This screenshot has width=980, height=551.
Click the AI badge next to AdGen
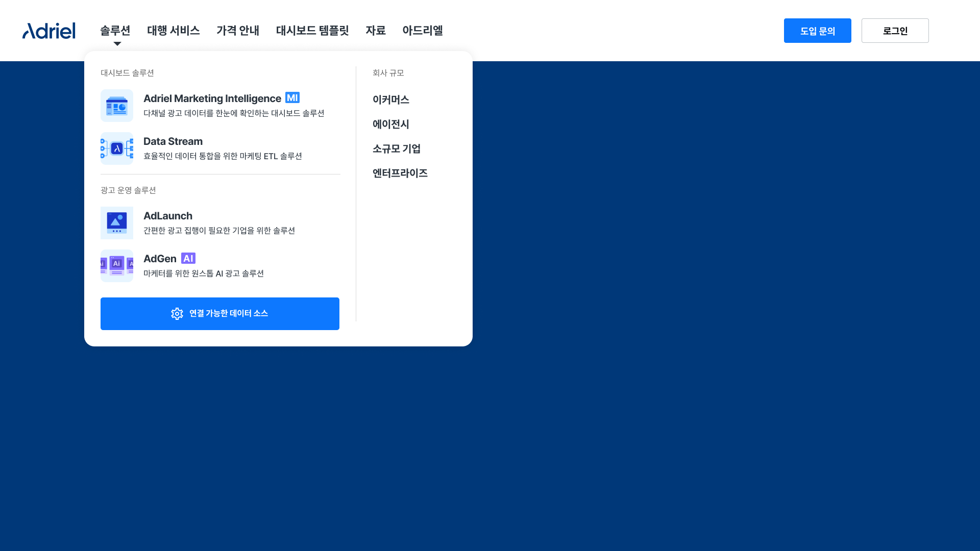pos(188,258)
